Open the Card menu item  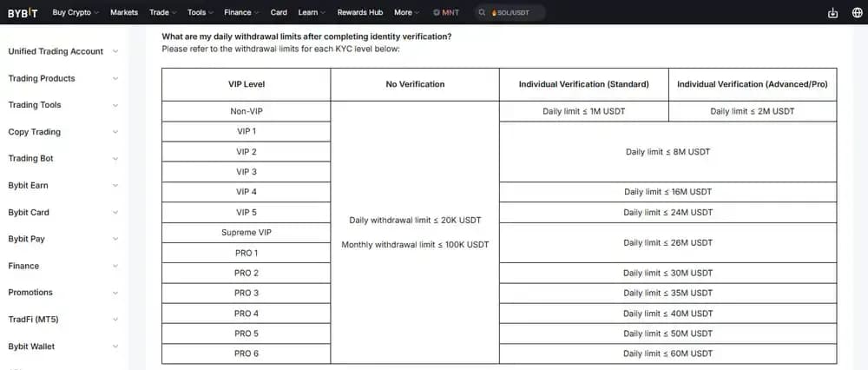pyautogui.click(x=279, y=12)
